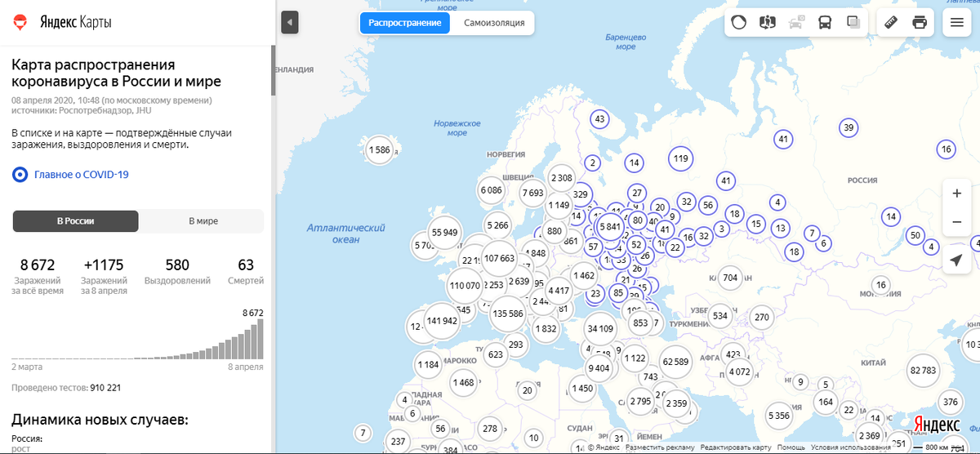Zoom in with the plus button
Screen dimensions: 980x454
pyautogui.click(x=956, y=194)
